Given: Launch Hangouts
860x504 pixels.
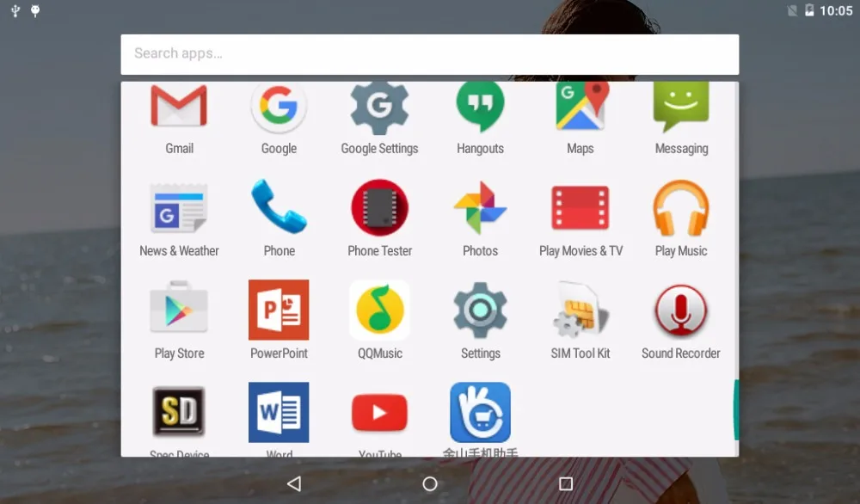Looking at the screenshot, I should [480, 106].
